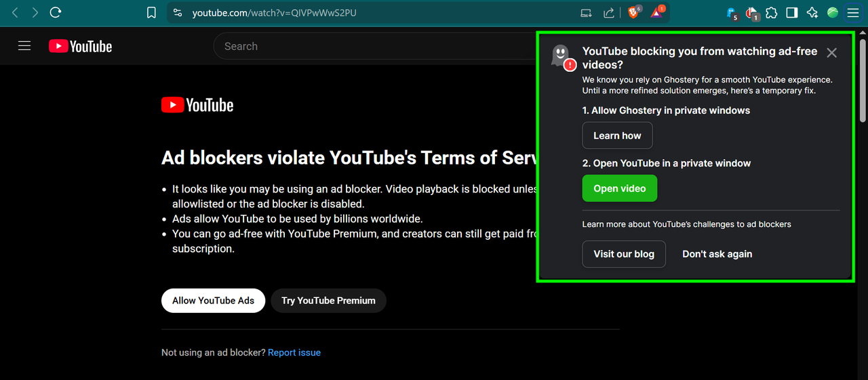Viewport: 868px width, 380px height.
Task: Click the Ghostery ghost alert icon in popup
Action: pos(562,57)
